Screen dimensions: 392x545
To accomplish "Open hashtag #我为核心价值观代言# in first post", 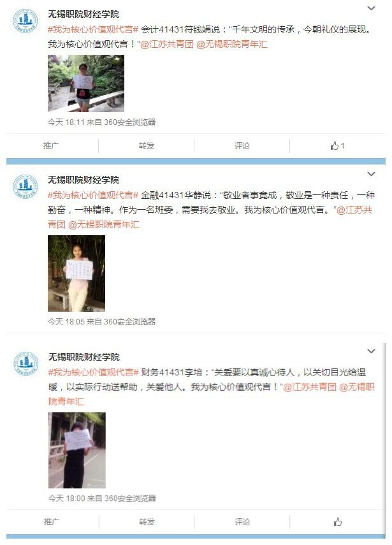I will point(93,29).
